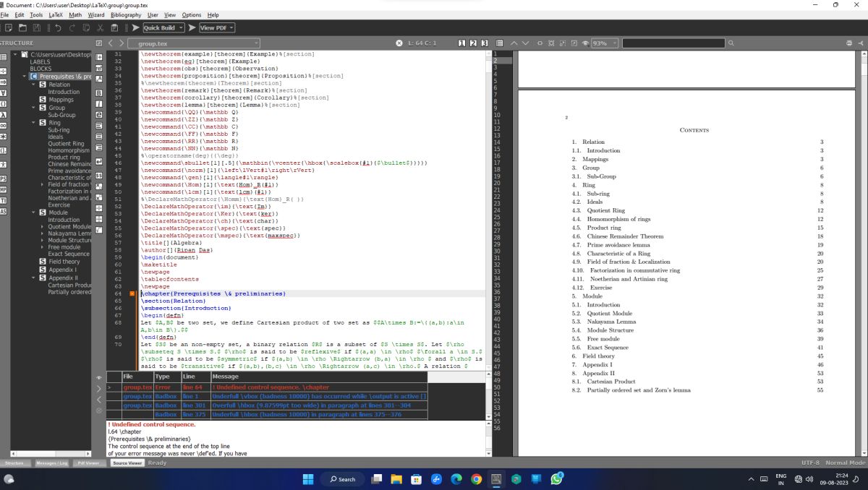Go to previous PDF page arrow
868x490 pixels.
click(514, 43)
